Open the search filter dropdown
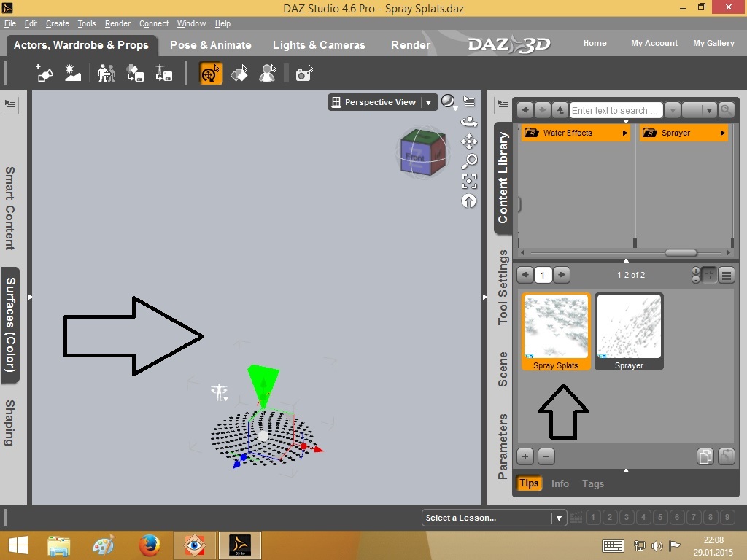This screenshot has width=747, height=560. click(700, 111)
